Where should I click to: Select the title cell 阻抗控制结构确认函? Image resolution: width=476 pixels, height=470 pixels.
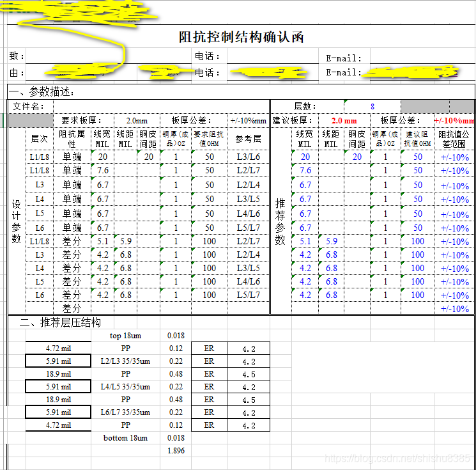[241, 37]
